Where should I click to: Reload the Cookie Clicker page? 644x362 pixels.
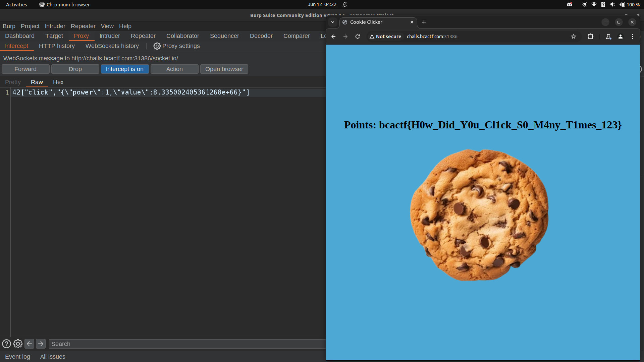(x=358, y=37)
